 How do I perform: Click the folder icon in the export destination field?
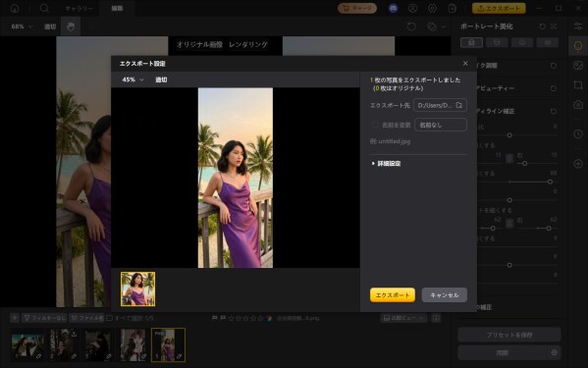pyautogui.click(x=459, y=105)
